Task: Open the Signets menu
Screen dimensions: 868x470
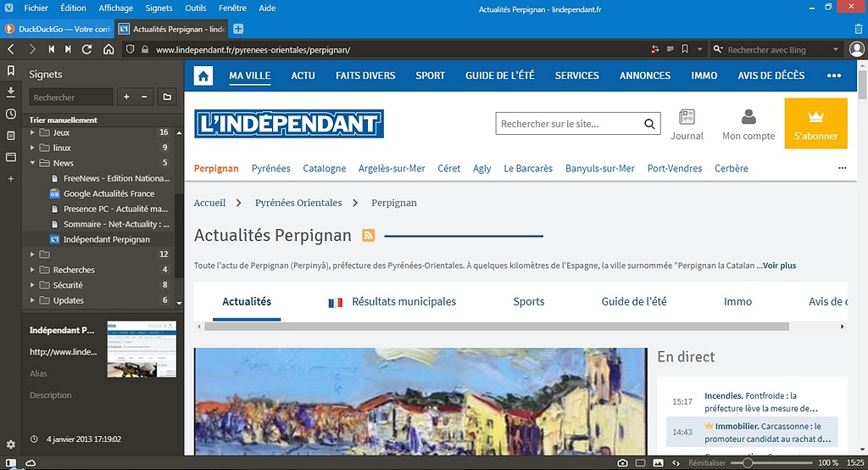Action: click(159, 8)
